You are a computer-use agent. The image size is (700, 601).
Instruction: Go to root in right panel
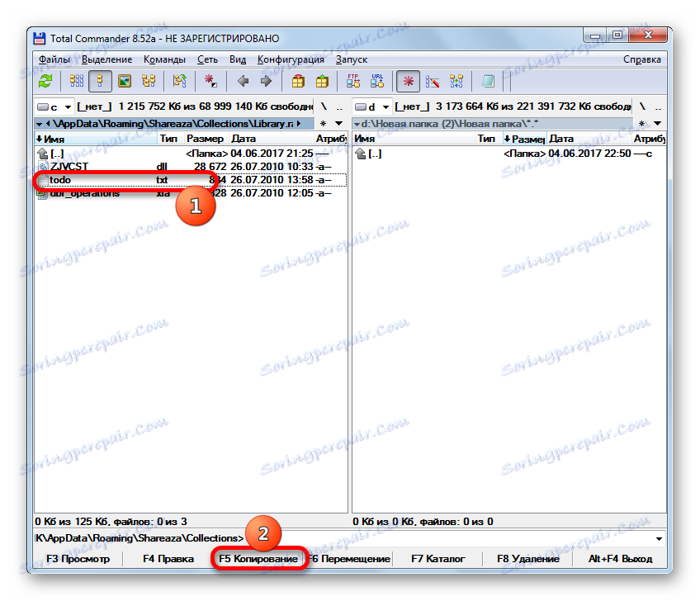[642, 106]
